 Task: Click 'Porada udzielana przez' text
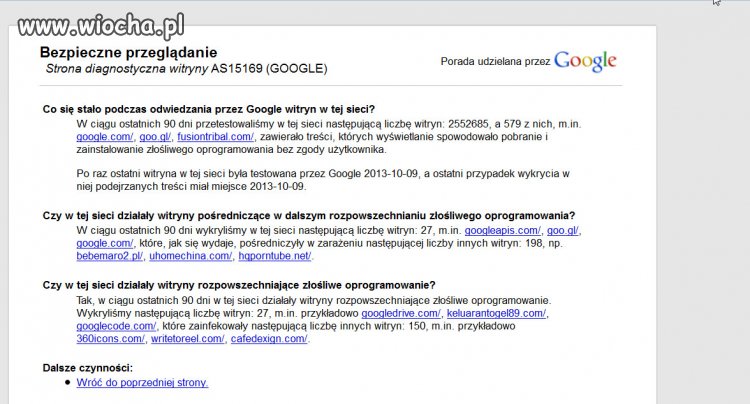[496, 62]
